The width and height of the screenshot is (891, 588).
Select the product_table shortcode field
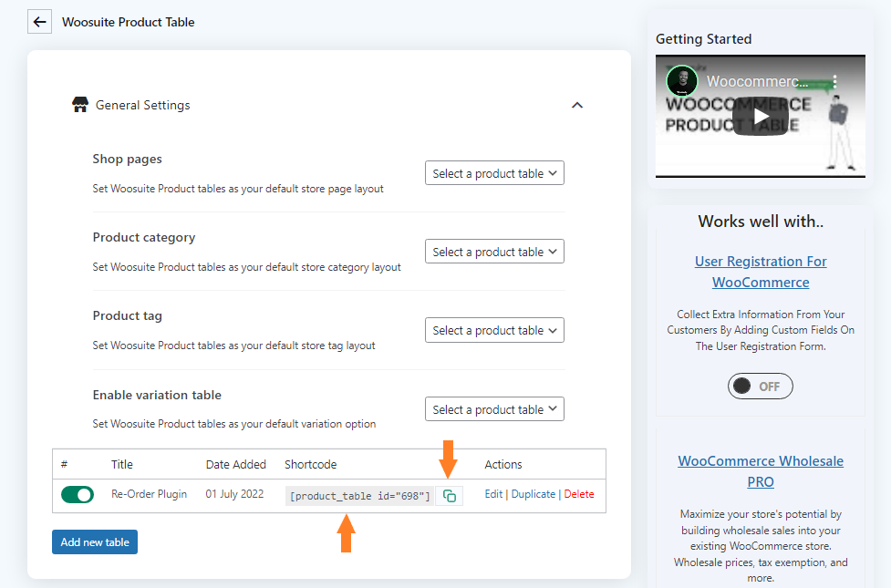pos(359,496)
